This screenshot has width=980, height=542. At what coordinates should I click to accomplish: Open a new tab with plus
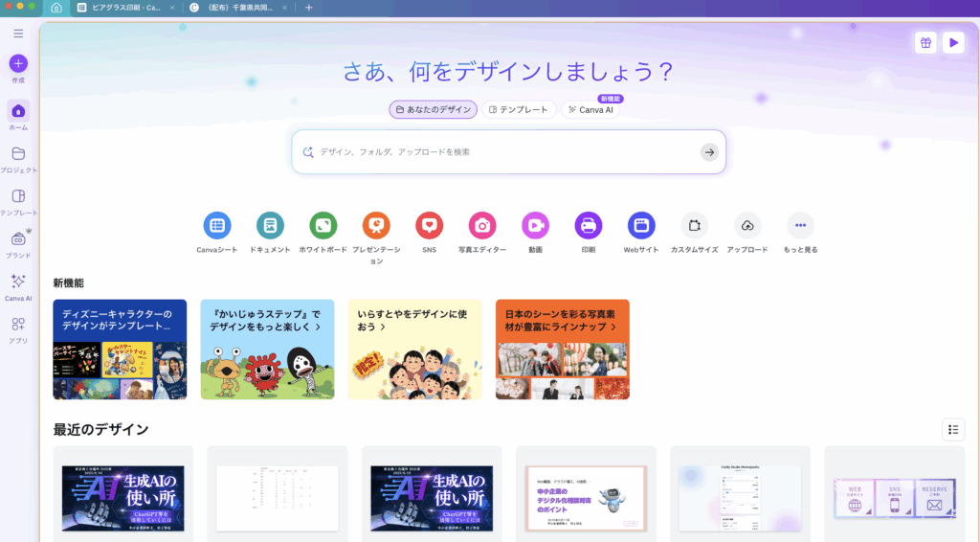(309, 8)
